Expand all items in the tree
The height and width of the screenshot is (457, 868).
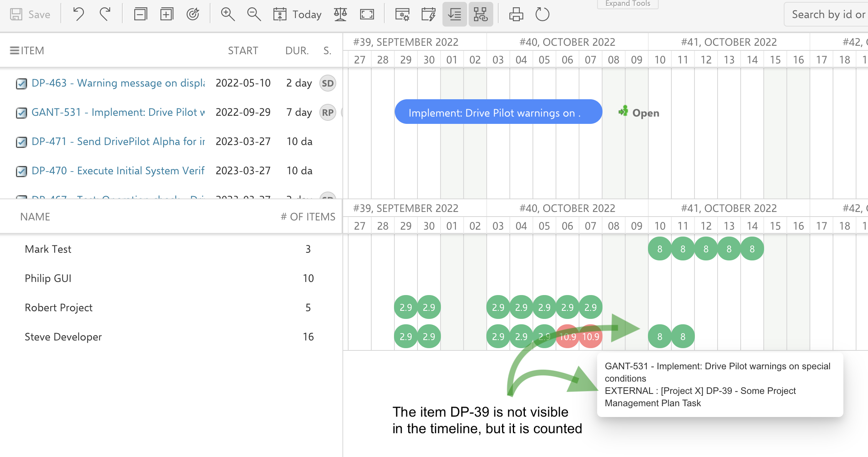[167, 14]
